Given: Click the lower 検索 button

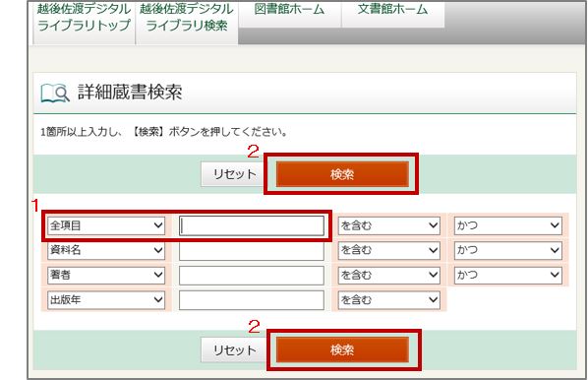Looking at the screenshot, I should 342,349.
